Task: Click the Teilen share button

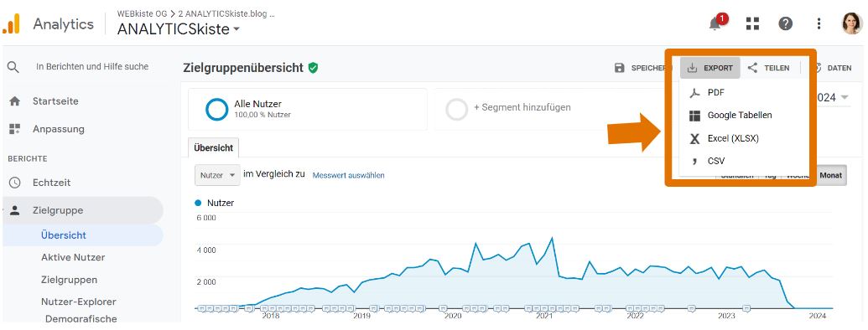Action: pos(768,68)
